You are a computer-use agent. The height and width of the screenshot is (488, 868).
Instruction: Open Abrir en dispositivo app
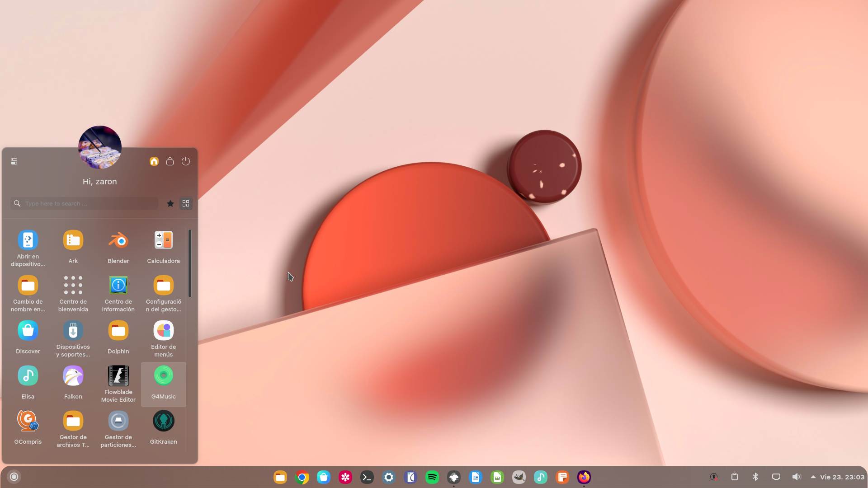pyautogui.click(x=28, y=249)
